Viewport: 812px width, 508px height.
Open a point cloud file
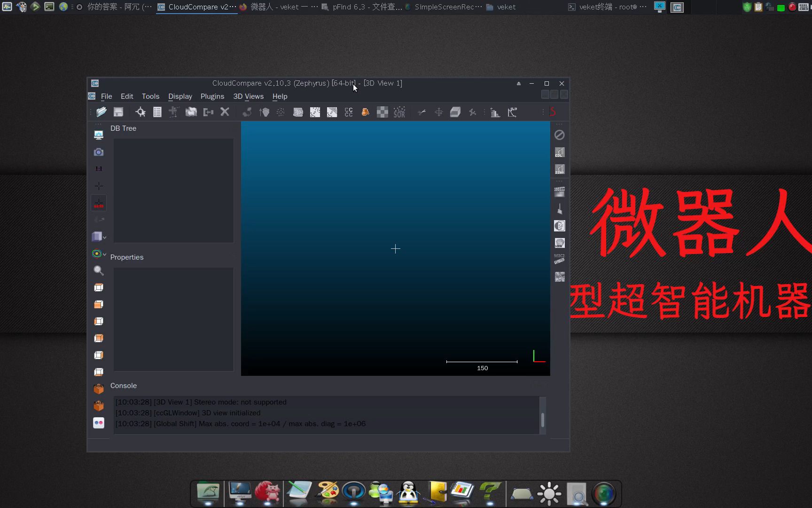pyautogui.click(x=101, y=112)
